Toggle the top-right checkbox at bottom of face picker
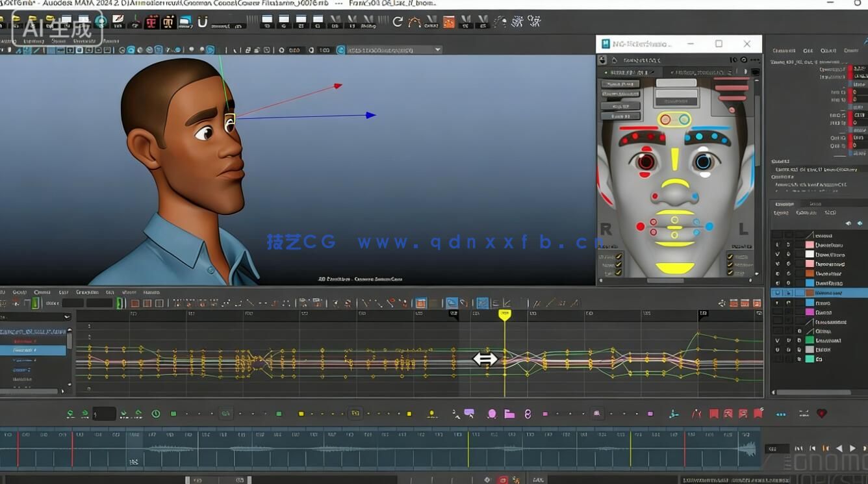Screen dimensions: 868x484 730,257
